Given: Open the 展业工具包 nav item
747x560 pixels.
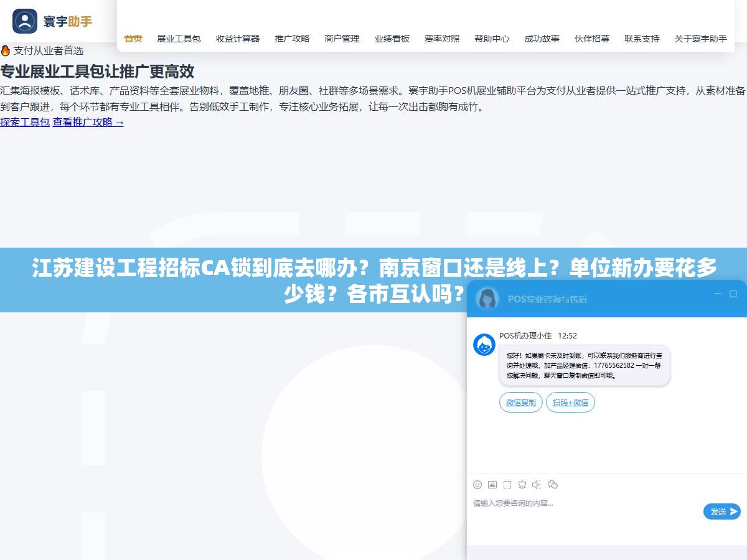Looking at the screenshot, I should [x=179, y=39].
